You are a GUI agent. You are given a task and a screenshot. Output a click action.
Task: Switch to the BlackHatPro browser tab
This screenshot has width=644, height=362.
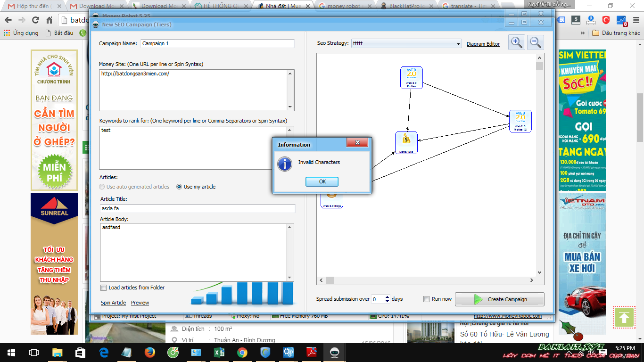coord(405,6)
